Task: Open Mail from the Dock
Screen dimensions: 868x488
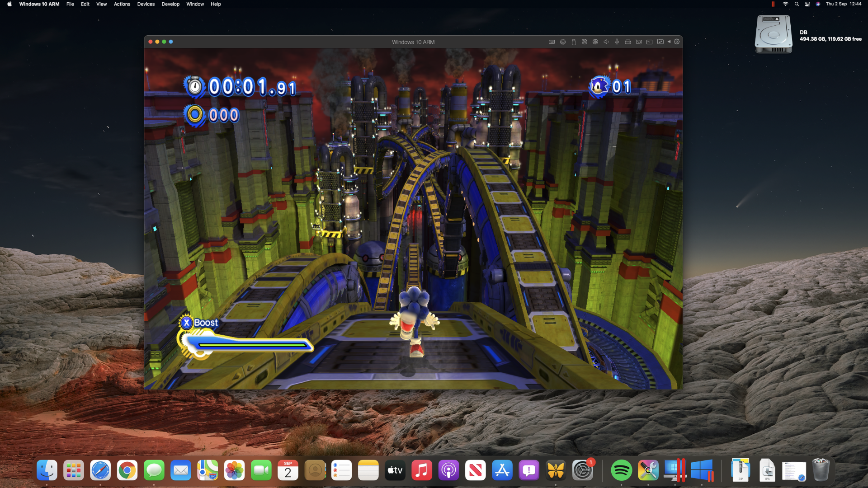Action: (181, 470)
